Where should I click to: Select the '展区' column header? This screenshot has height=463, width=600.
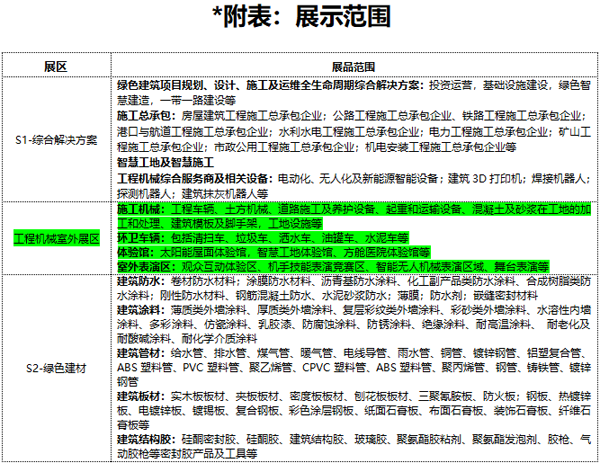(x=56, y=65)
